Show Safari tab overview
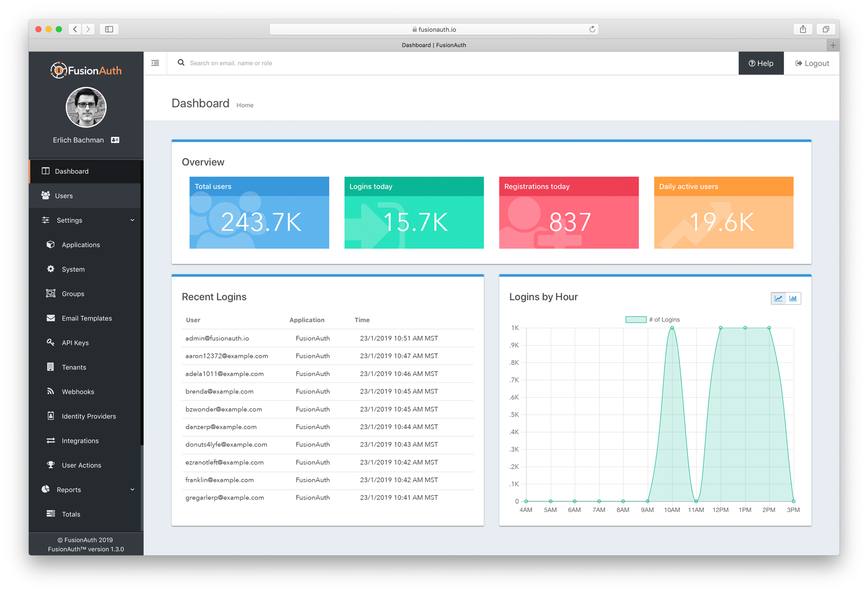868x593 pixels. [x=826, y=29]
